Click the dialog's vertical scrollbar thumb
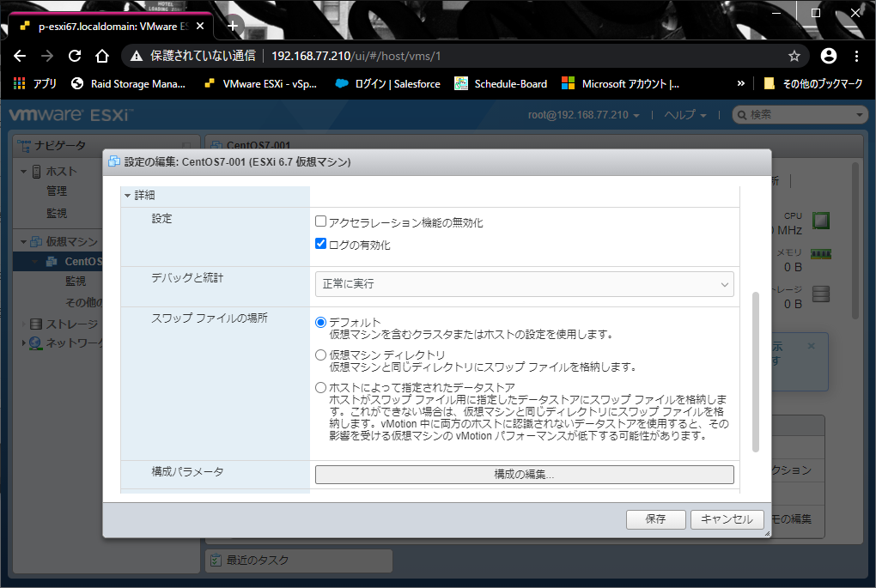876x588 pixels. click(x=755, y=372)
